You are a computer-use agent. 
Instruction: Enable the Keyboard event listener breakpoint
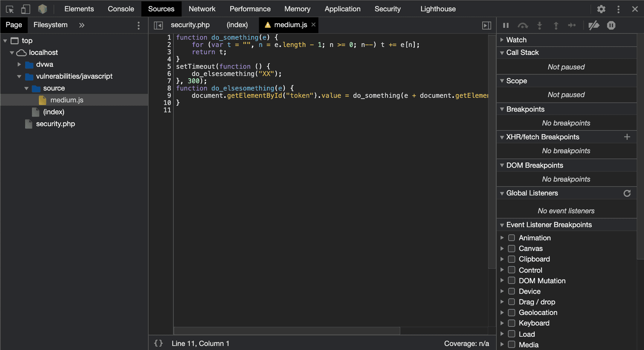click(511, 323)
